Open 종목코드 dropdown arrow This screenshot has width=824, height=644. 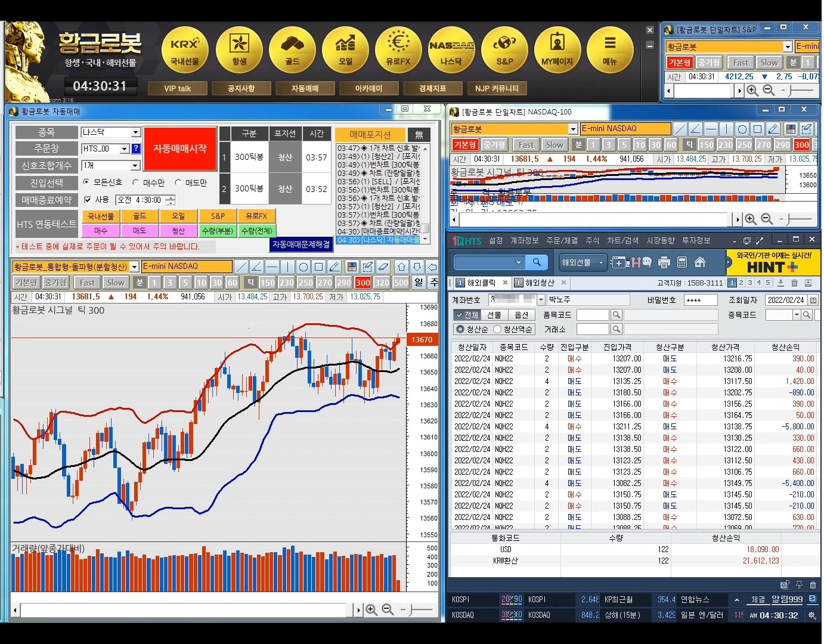[797, 315]
